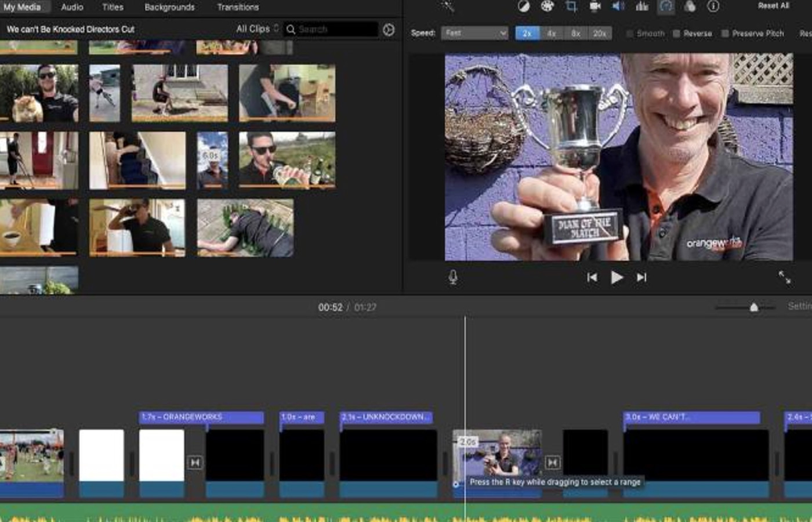The height and width of the screenshot is (522, 812).
Task: Select the man holding cat thumbnail
Action: pyautogui.click(x=39, y=93)
